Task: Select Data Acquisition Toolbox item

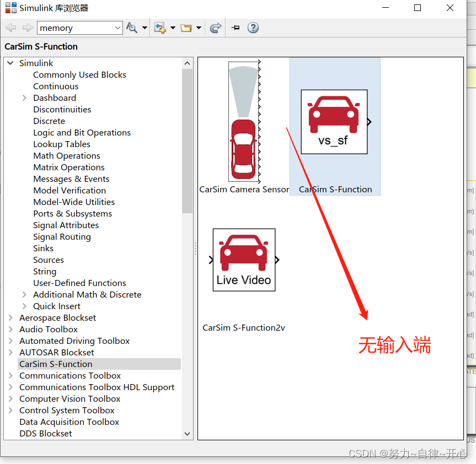Action: click(x=69, y=422)
